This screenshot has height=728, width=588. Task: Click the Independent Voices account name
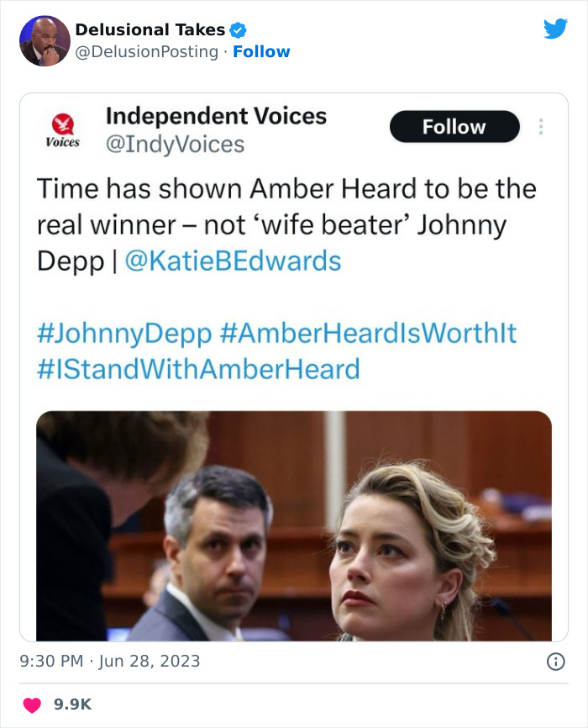tap(216, 116)
